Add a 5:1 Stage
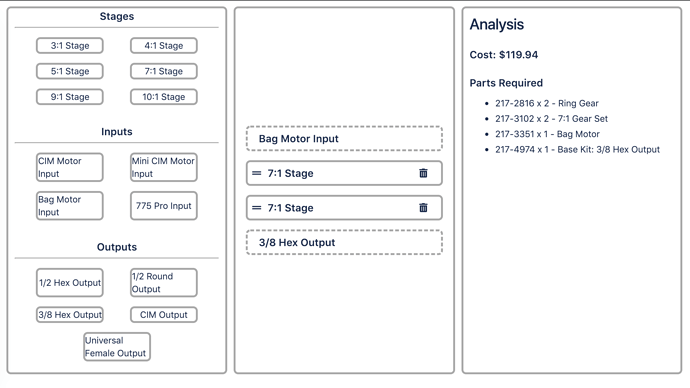 tap(70, 71)
